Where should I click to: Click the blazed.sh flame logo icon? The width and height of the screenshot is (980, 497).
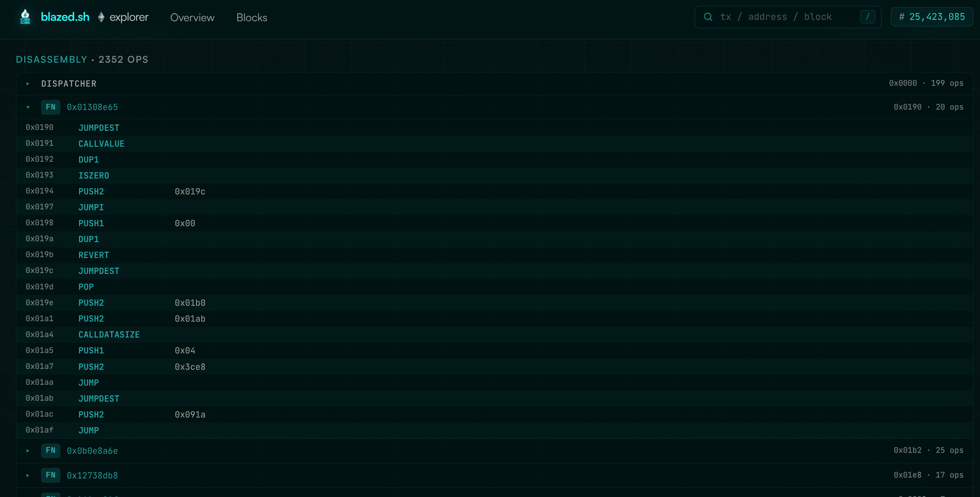25,17
